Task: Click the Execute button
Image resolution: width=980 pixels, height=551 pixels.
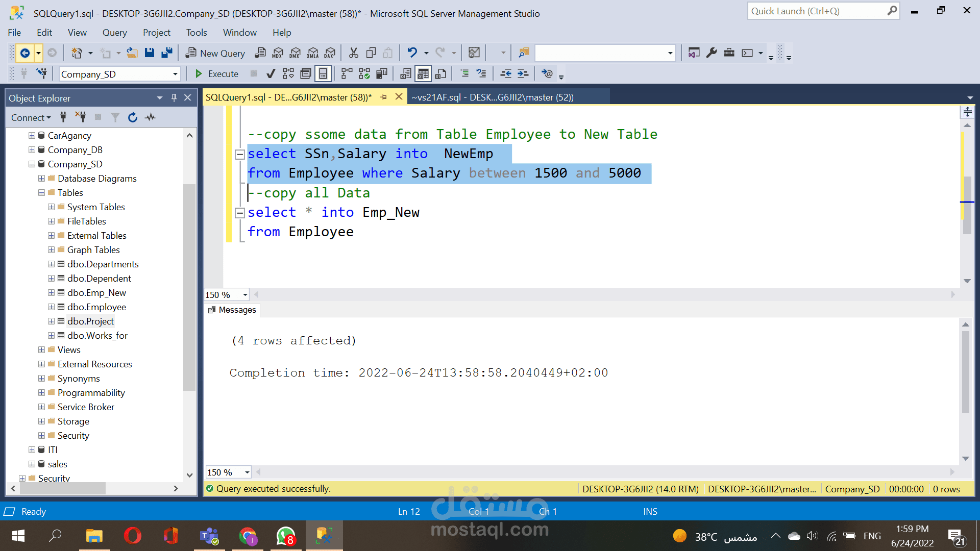Action: pyautogui.click(x=217, y=74)
